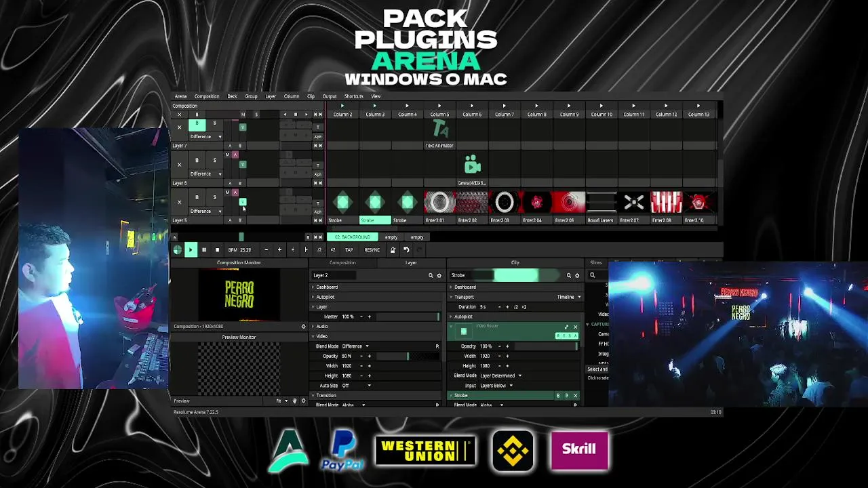Trigger the Camera capture clip
Screen dimensions: 868x488
(472, 166)
